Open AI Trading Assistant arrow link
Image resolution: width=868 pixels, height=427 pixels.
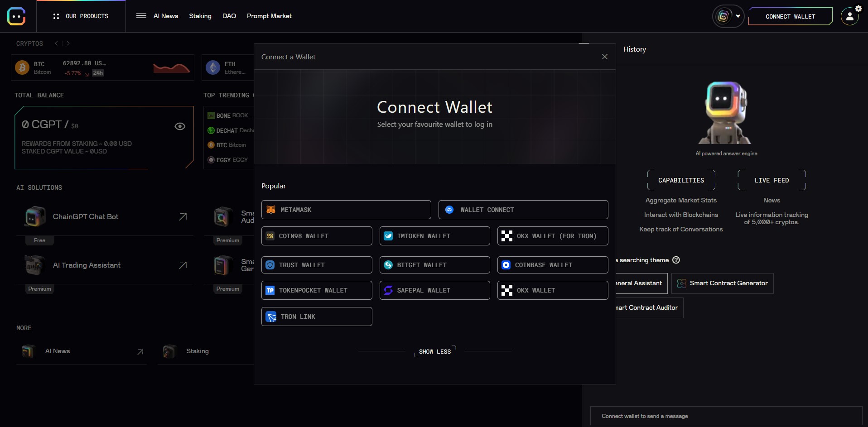click(183, 265)
